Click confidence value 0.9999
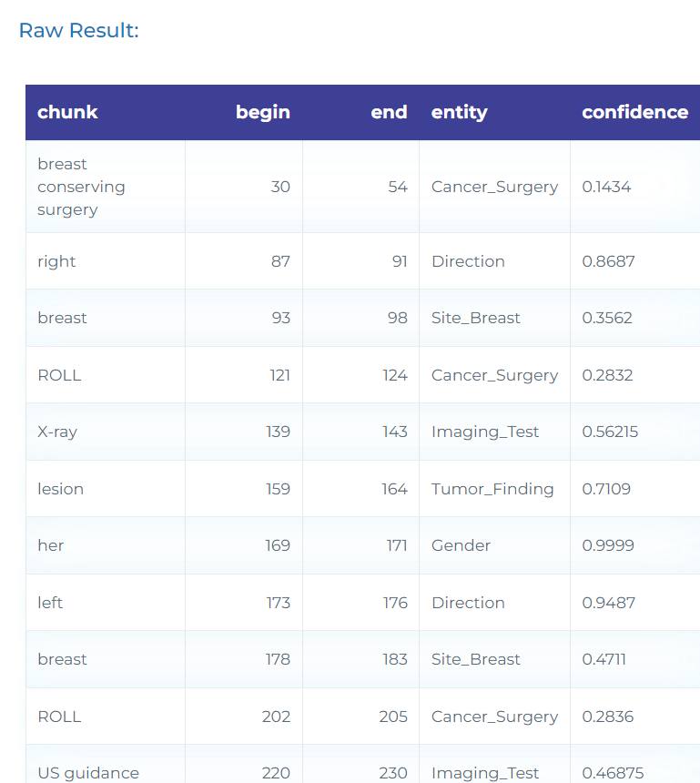Viewport: 700px width, 783px height. point(608,545)
